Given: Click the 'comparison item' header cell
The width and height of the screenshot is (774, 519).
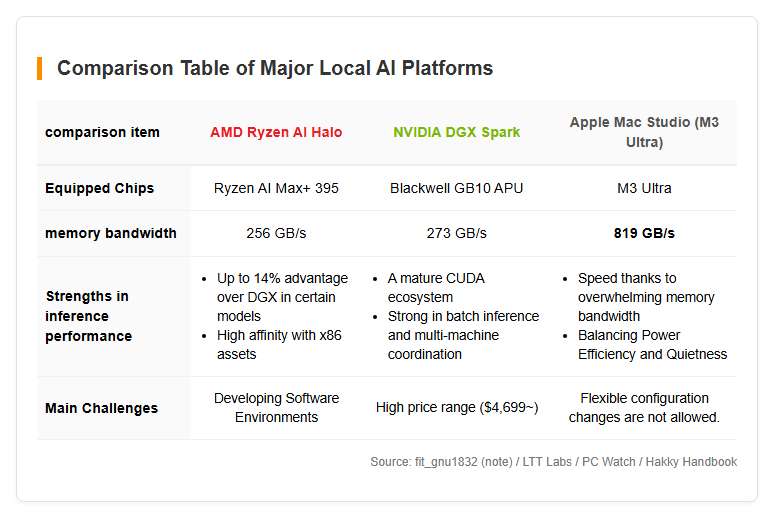Looking at the screenshot, I should (102, 132).
